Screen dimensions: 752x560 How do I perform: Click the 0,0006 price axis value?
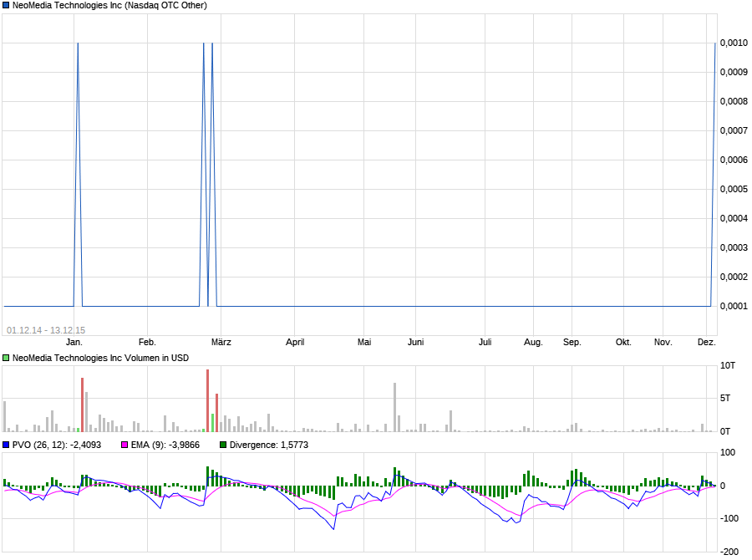pos(734,160)
